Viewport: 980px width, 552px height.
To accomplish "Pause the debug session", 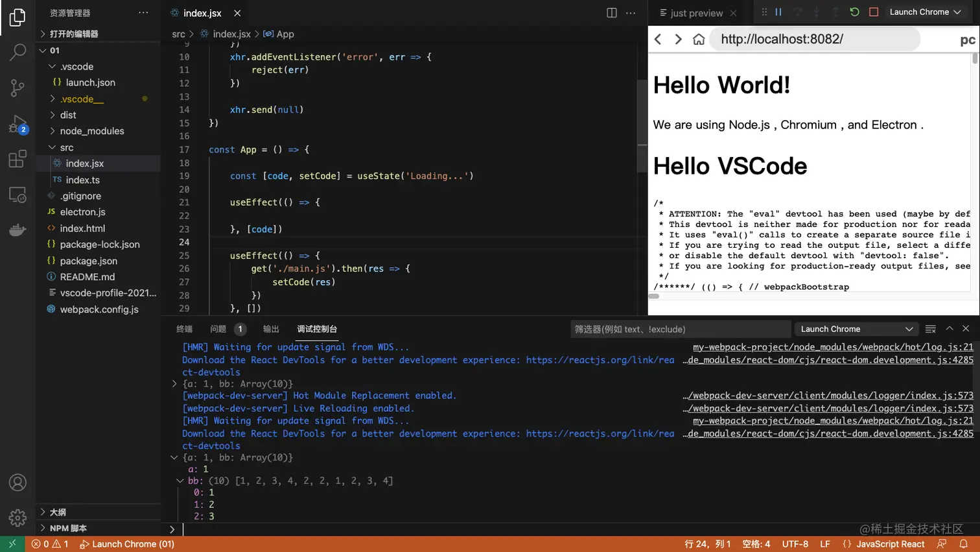I will tap(778, 12).
